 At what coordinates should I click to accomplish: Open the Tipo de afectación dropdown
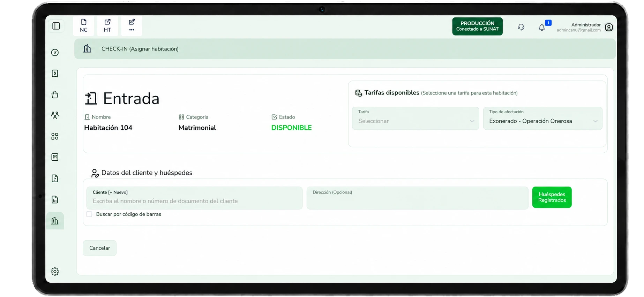(x=543, y=119)
